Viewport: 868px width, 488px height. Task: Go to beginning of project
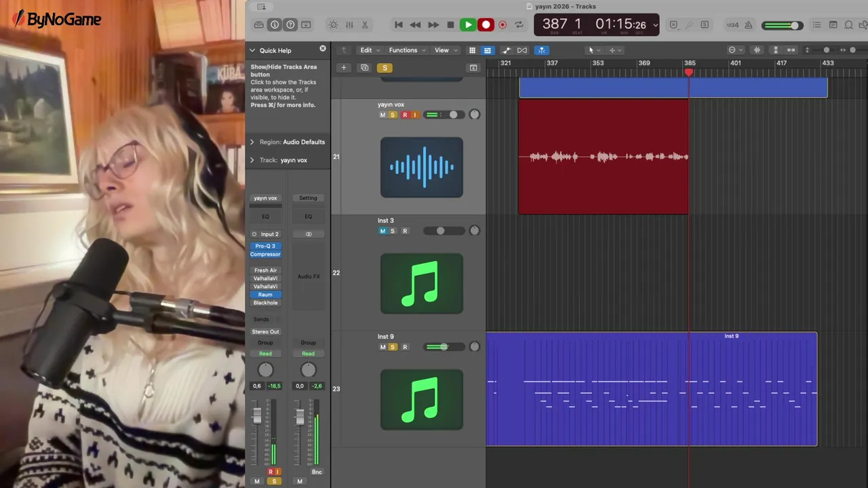pyautogui.click(x=399, y=25)
